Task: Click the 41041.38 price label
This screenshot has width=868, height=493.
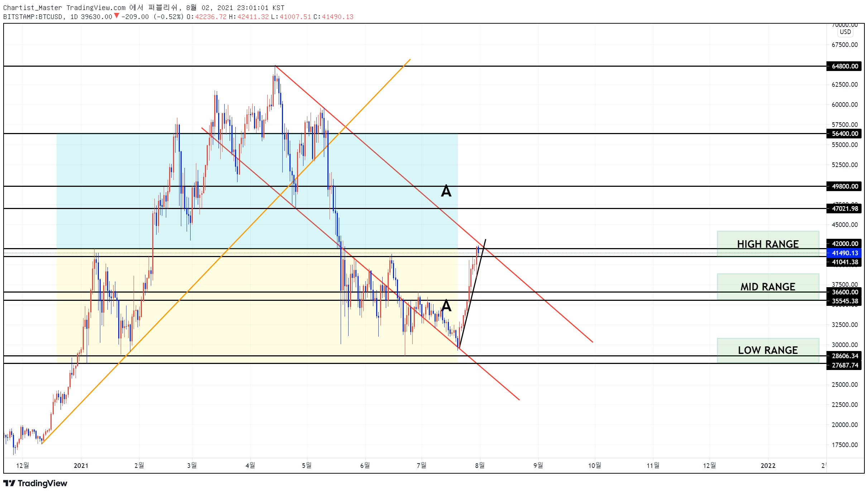Action: coord(844,262)
